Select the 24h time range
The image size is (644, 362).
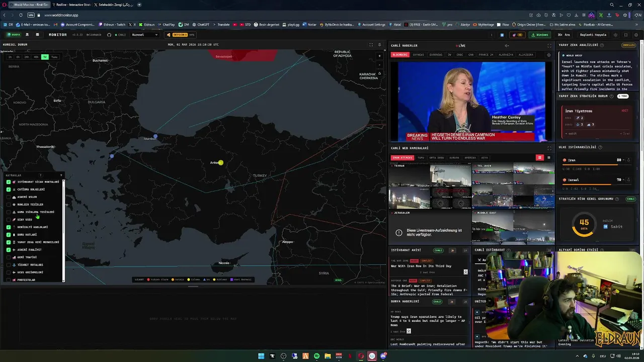(27, 57)
